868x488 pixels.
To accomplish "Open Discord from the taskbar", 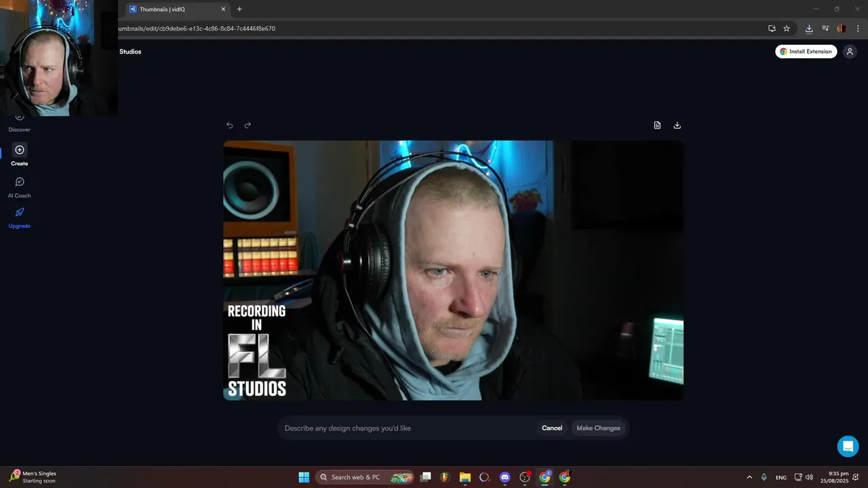I will click(x=505, y=477).
